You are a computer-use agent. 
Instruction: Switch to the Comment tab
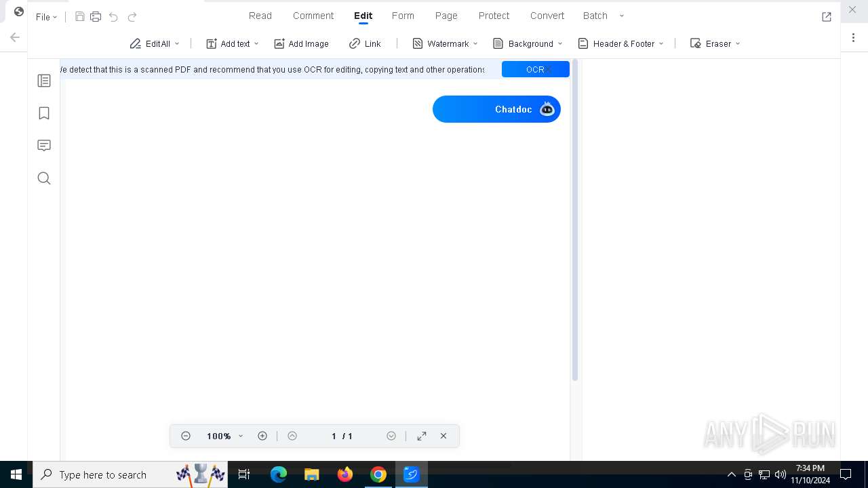click(x=313, y=16)
